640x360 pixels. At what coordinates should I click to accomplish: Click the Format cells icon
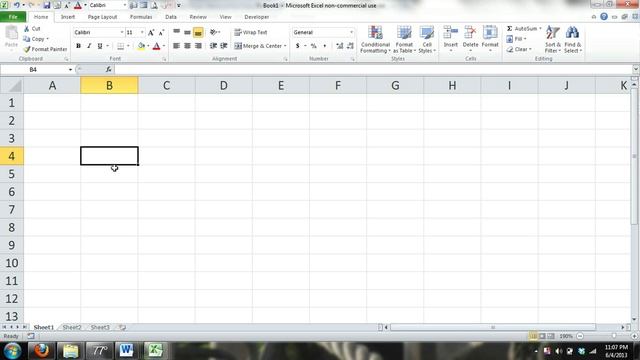click(490, 33)
